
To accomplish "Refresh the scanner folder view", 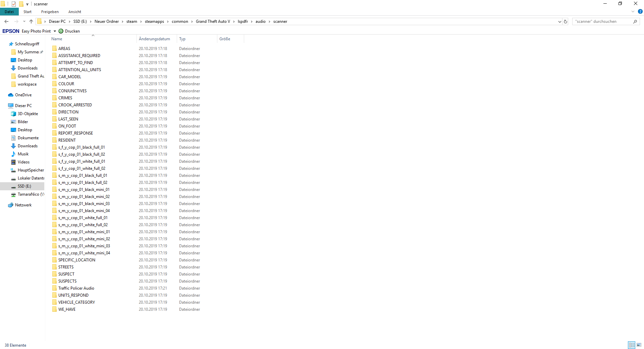I will tap(566, 21).
